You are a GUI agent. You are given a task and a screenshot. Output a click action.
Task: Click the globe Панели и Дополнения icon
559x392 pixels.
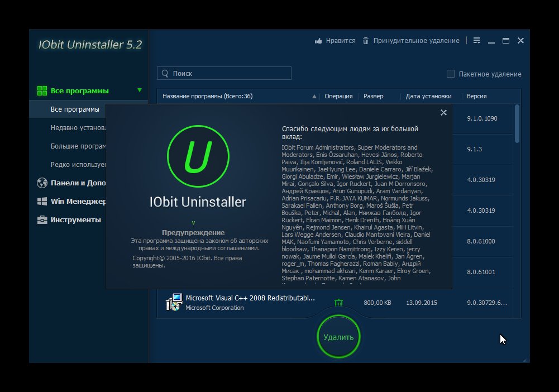(x=42, y=183)
